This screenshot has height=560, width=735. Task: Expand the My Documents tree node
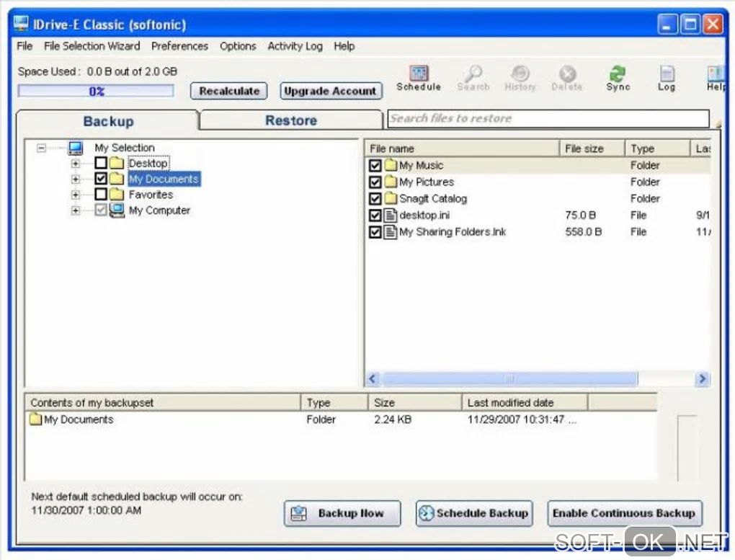[75, 179]
